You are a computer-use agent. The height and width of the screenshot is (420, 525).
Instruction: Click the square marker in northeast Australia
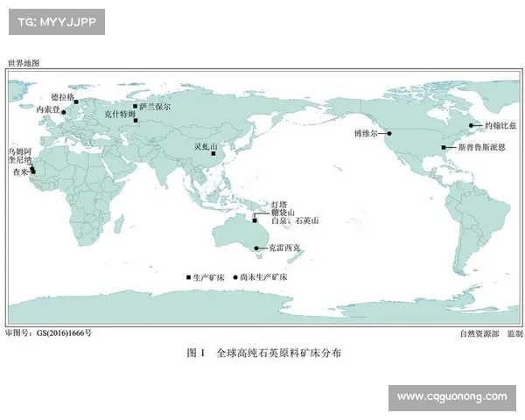[x=255, y=221]
